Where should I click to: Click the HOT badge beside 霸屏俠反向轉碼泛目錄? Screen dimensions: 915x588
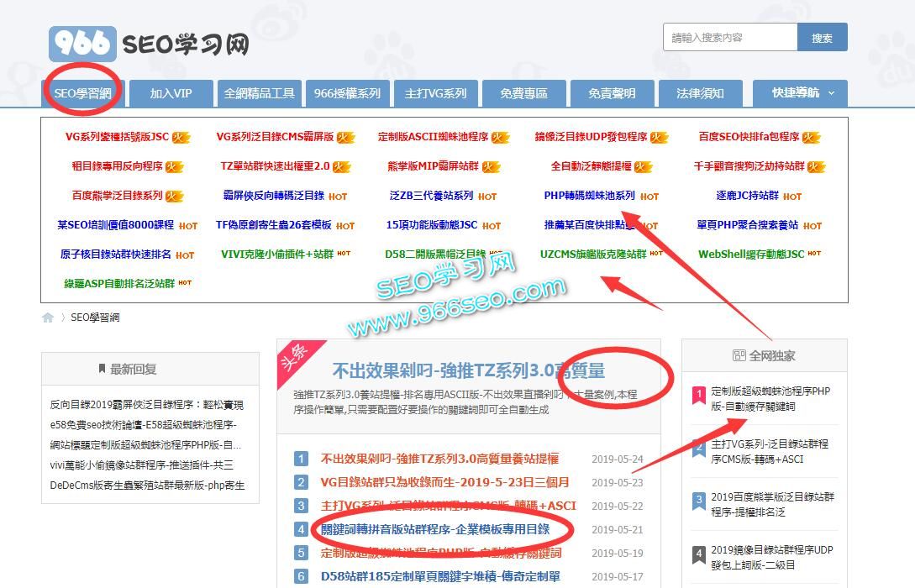338,197
